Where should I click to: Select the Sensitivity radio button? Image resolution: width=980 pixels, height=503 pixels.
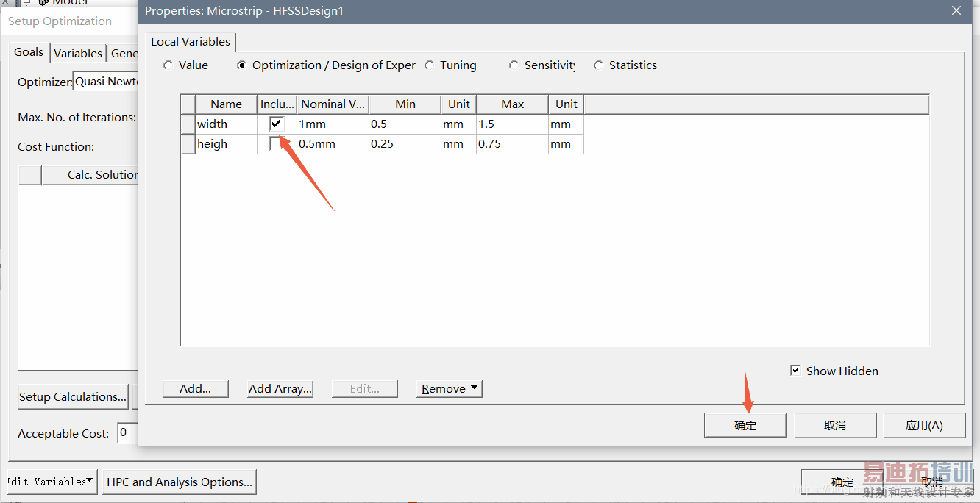(x=514, y=65)
